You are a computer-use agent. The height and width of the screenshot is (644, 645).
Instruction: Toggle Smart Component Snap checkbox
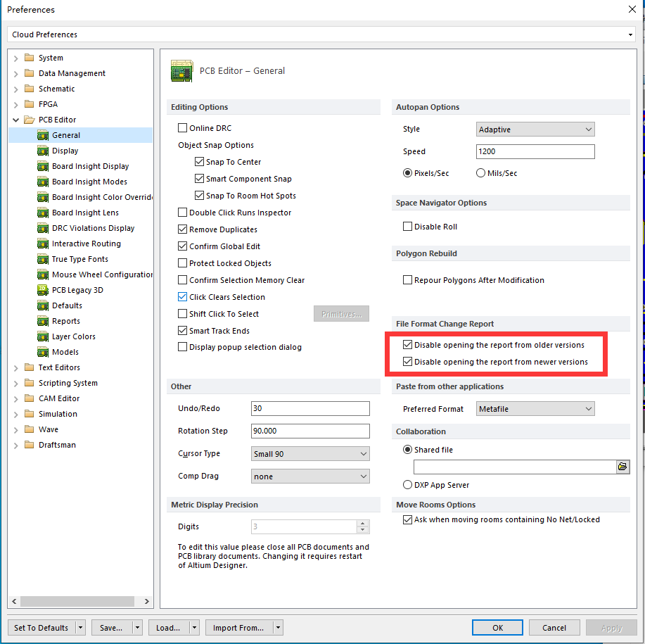pos(199,179)
